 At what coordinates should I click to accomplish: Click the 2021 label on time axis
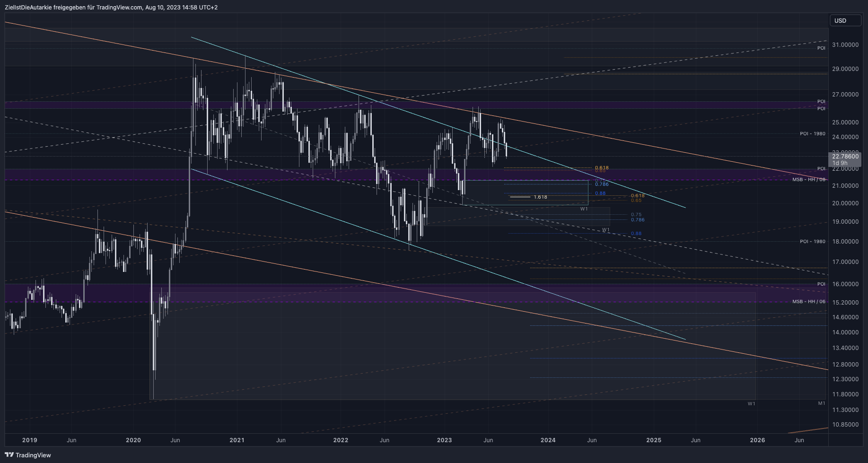pyautogui.click(x=237, y=440)
